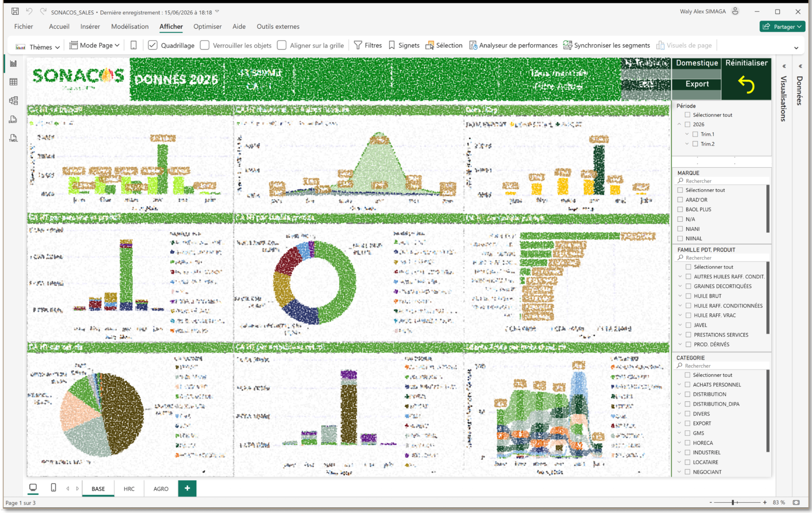
Task: Open the Partager dropdown button
Action: click(782, 27)
